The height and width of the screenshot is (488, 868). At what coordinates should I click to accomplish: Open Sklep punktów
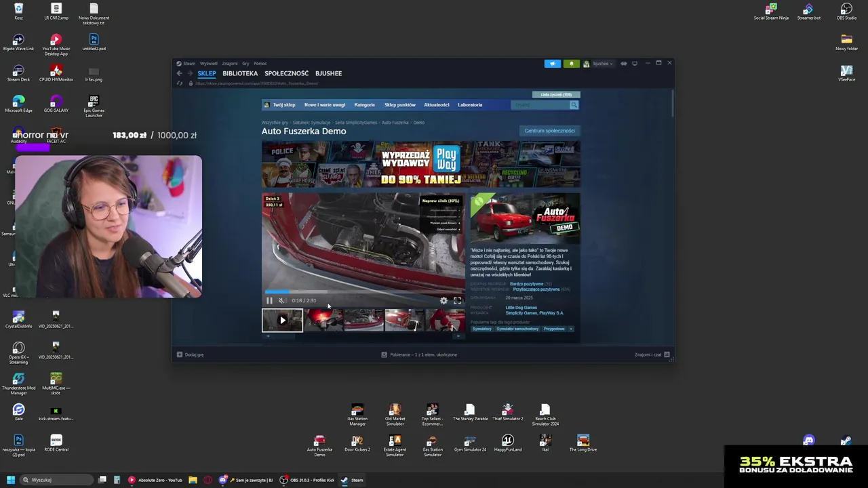coord(400,105)
